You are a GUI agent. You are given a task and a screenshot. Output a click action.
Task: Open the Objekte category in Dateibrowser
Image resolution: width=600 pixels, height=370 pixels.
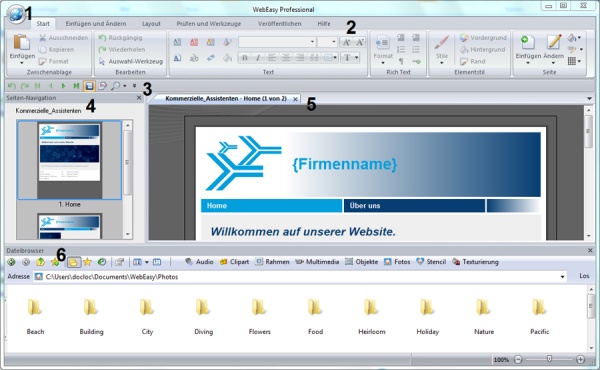click(x=361, y=262)
